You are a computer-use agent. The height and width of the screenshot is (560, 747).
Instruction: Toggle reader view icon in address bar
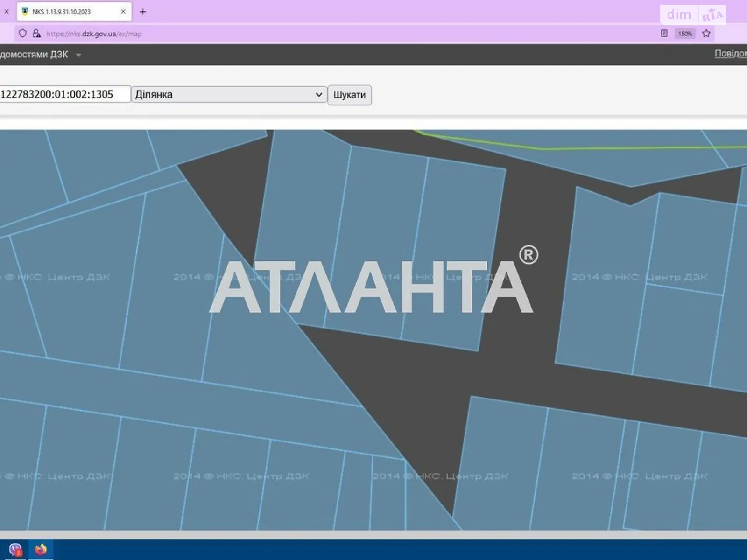[x=664, y=34]
